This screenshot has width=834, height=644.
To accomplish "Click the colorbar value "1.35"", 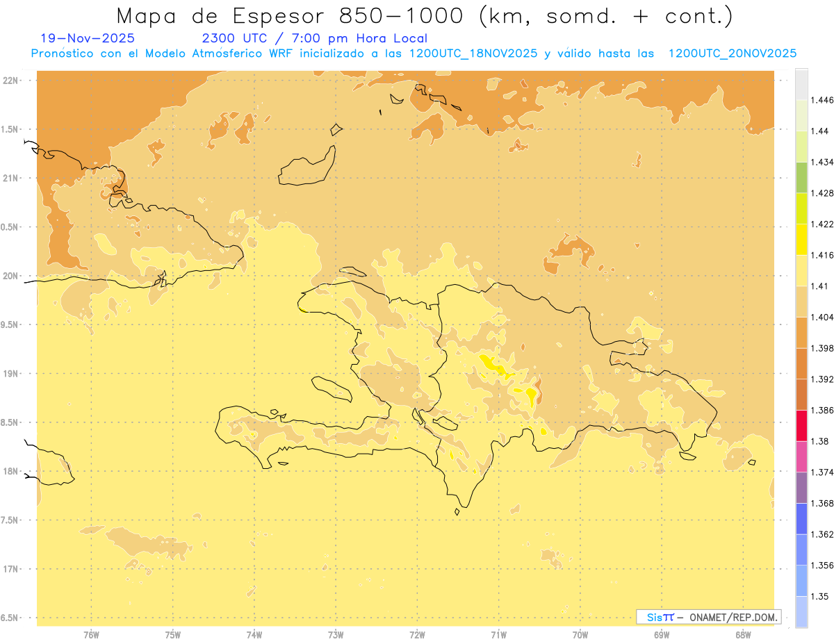I will click(820, 596).
